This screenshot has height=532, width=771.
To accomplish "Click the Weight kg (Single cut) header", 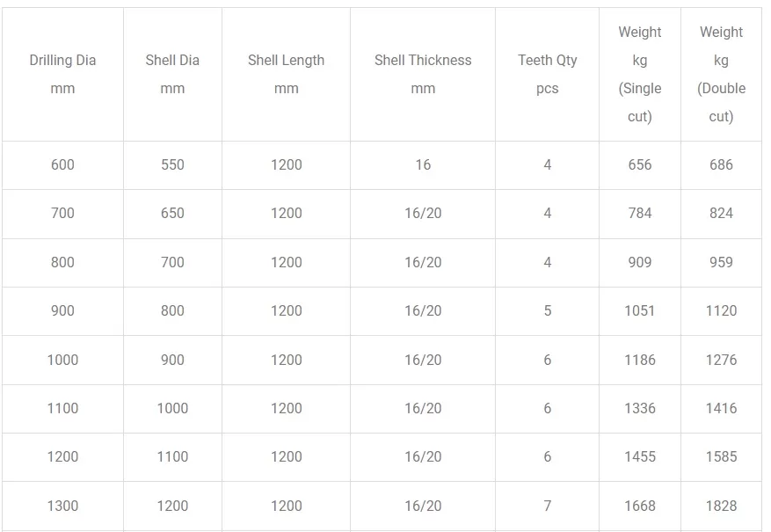I will click(x=640, y=74).
